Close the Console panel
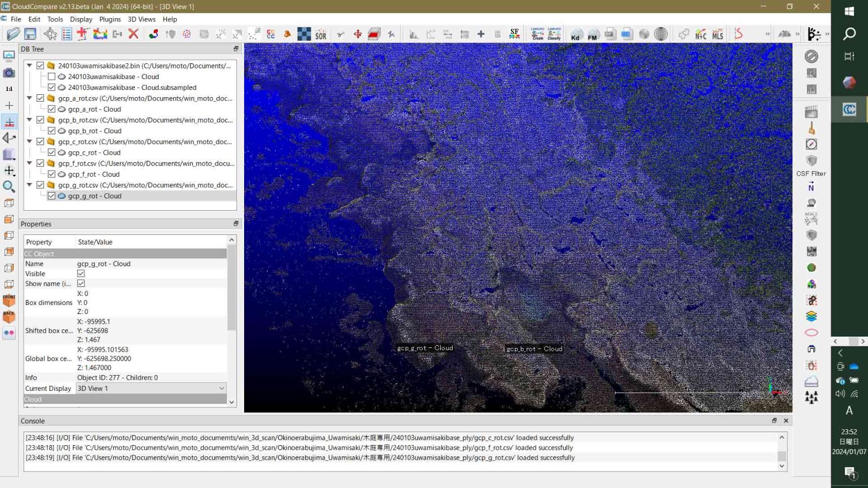This screenshot has height=488, width=868. coord(786,421)
